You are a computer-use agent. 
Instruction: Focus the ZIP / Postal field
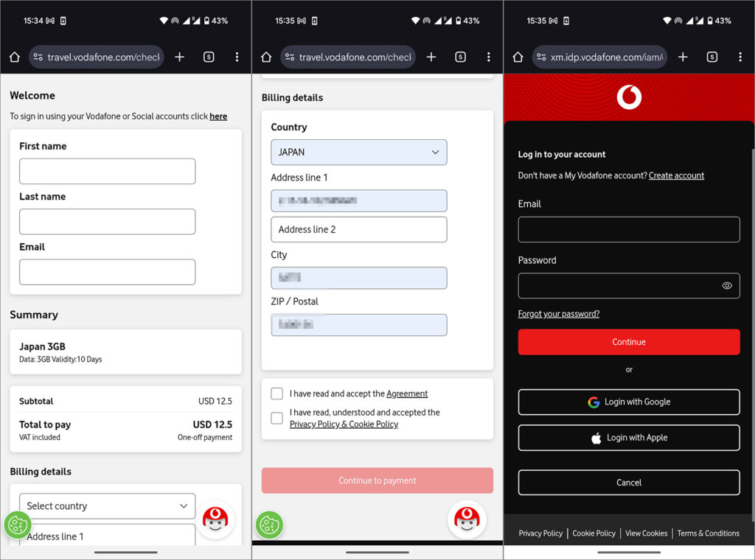coord(359,325)
